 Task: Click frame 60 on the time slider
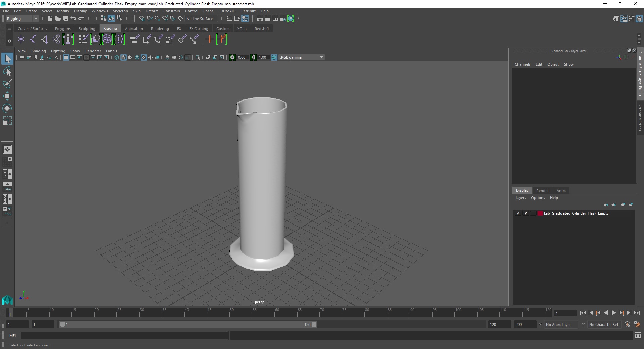[277, 313]
